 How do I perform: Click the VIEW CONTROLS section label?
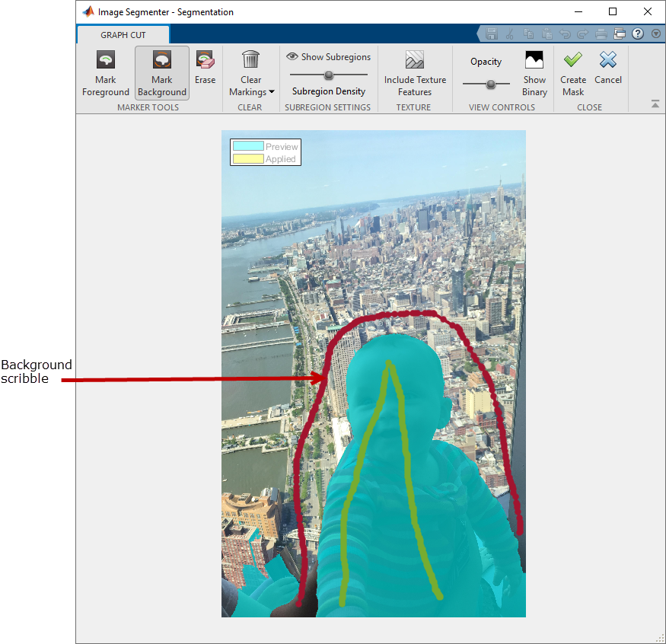coord(502,107)
